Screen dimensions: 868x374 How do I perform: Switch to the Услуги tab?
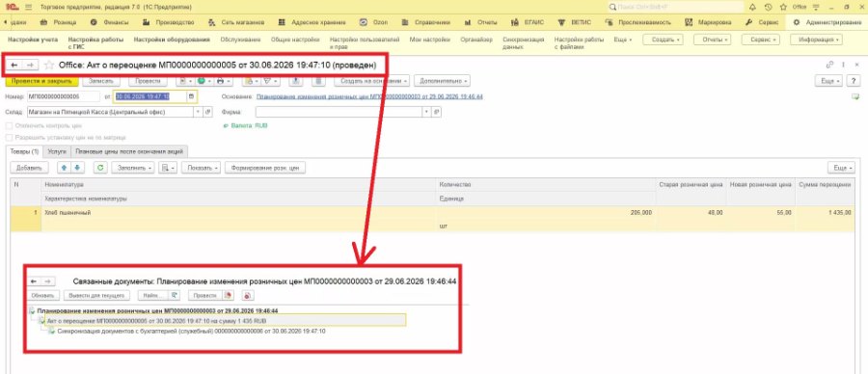coord(57,150)
